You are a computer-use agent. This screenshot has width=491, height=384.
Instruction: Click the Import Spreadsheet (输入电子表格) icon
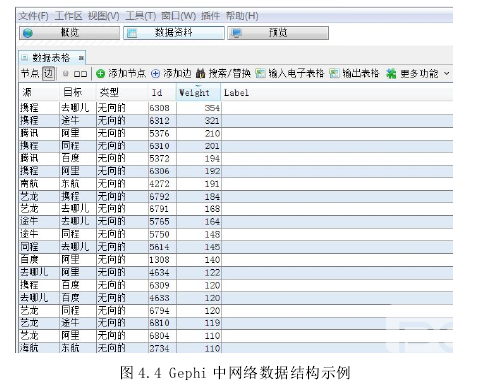point(260,73)
